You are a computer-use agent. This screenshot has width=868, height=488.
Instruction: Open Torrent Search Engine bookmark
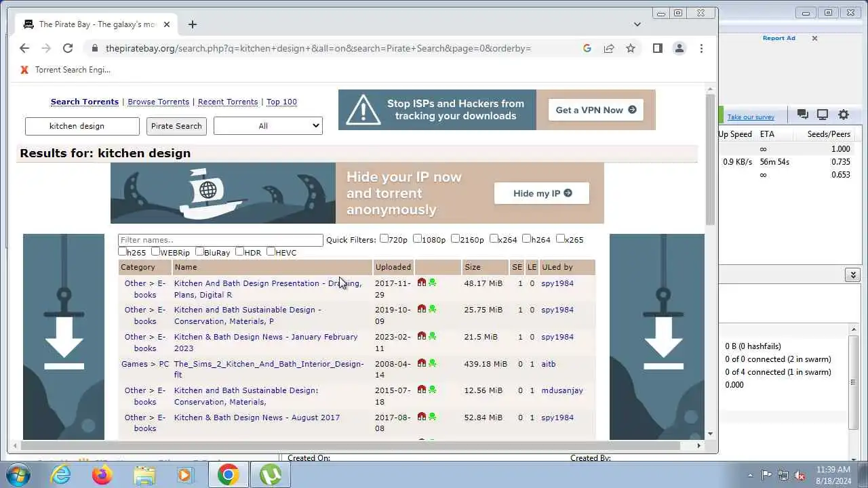65,70
